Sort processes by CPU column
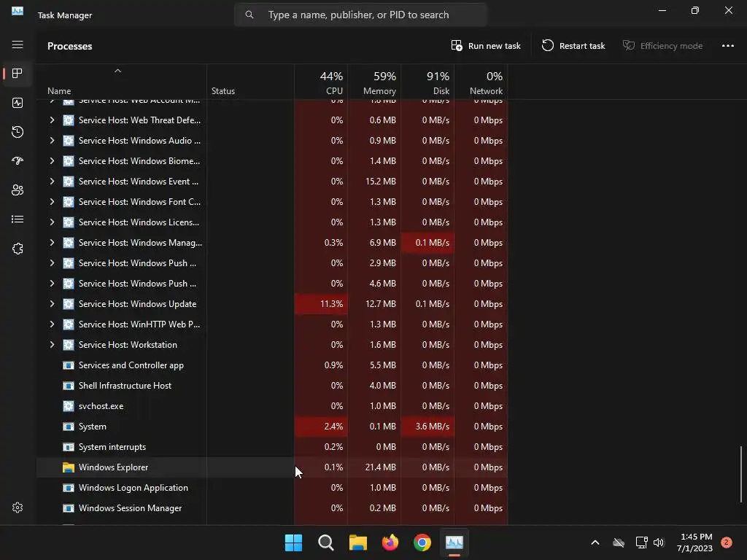This screenshot has height=560, width=747. click(x=321, y=82)
